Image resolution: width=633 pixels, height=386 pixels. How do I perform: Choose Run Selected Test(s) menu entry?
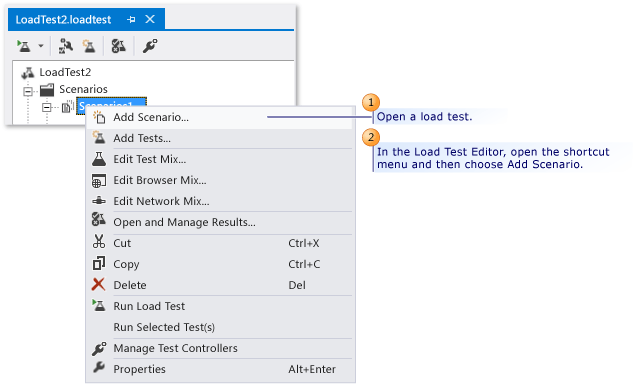pyautogui.click(x=220, y=327)
